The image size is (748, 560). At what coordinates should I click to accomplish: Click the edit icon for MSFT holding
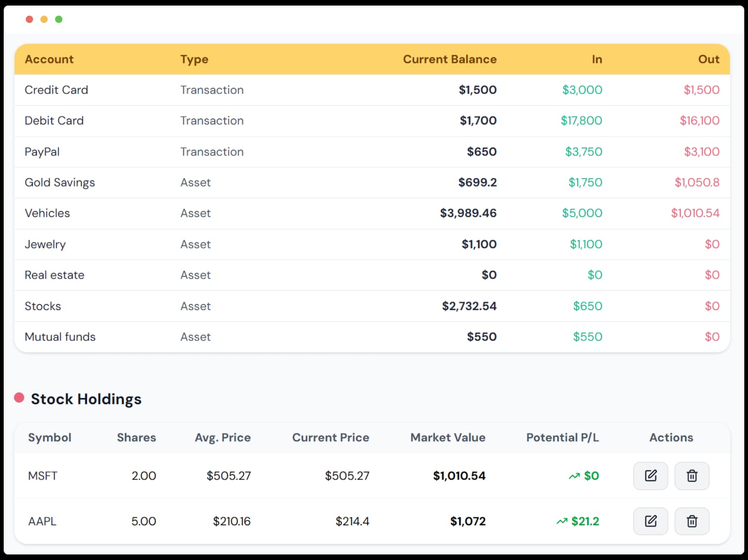click(x=650, y=475)
